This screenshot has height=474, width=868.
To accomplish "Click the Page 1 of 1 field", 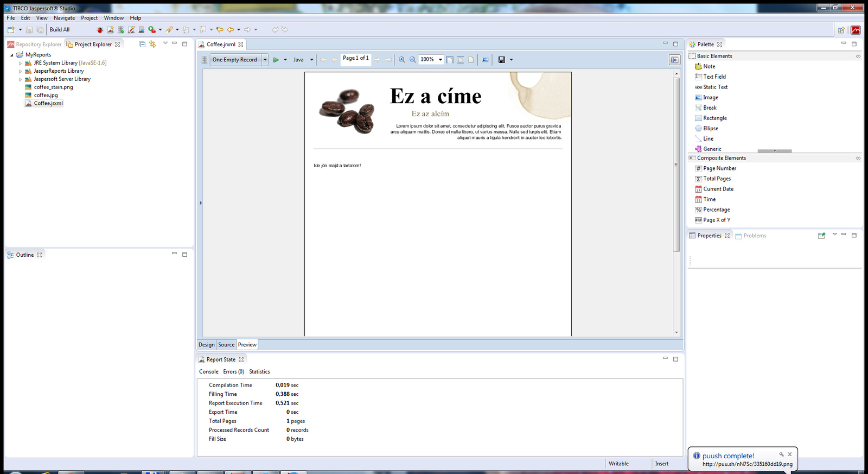I will [356, 59].
